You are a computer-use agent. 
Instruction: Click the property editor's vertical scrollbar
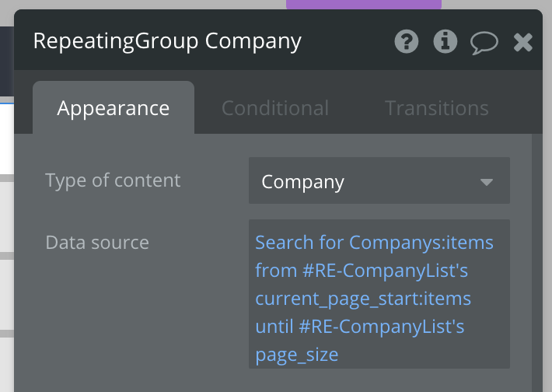coord(537,262)
